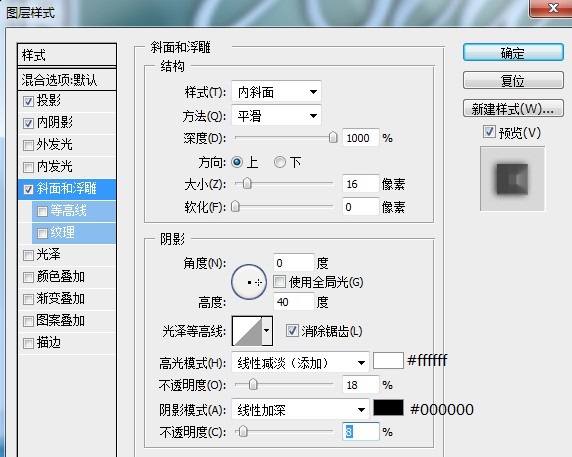Uncheck the 消除锯齿 anti-alias checkbox
The image size is (572, 457).
click(292, 331)
